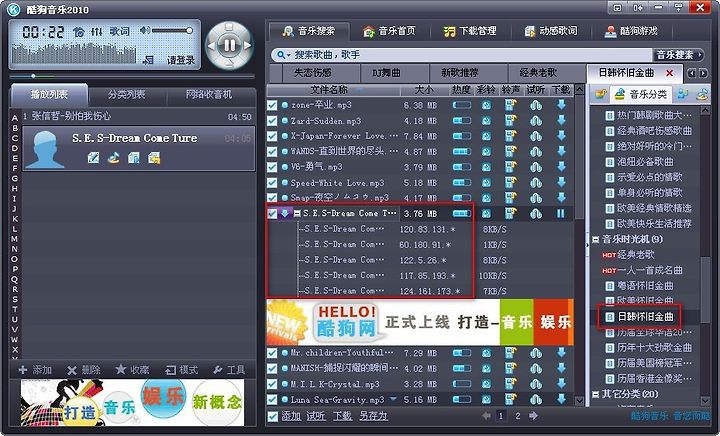The width and height of the screenshot is (720, 436).
Task: Click the 收藏 favorite star button
Action: tap(133, 370)
